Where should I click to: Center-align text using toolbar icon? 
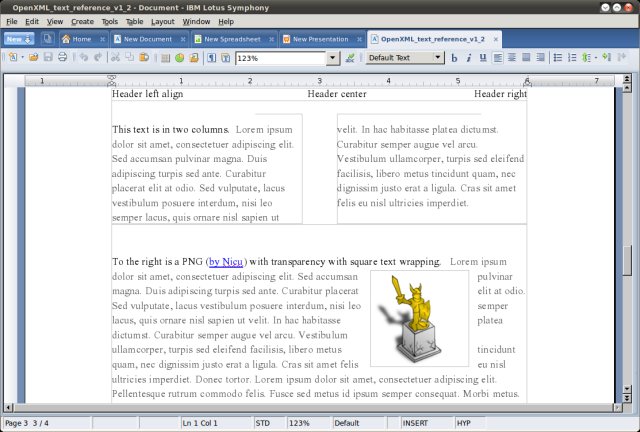coord(511,58)
